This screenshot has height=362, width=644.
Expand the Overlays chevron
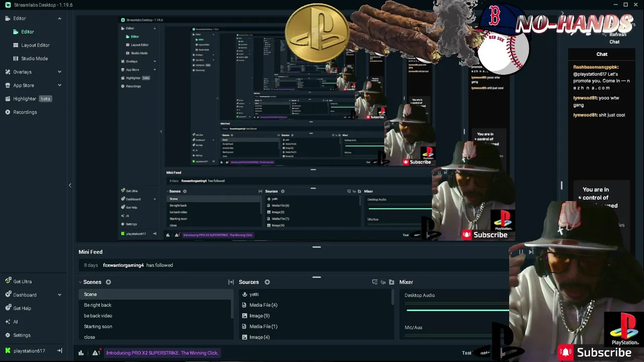point(59,72)
